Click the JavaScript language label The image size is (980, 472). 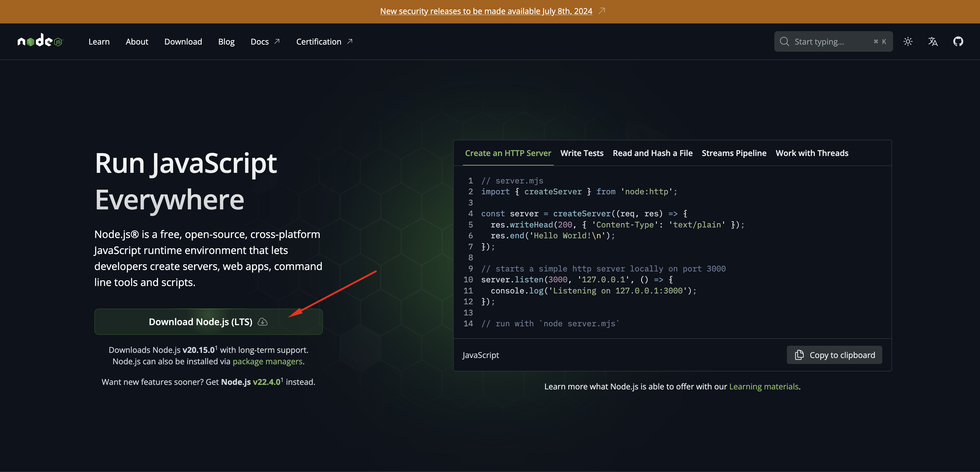pyautogui.click(x=481, y=355)
